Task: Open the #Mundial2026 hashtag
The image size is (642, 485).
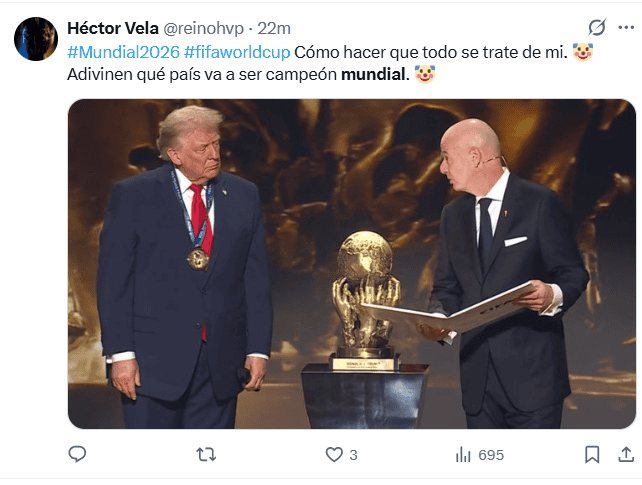Action: 123,52
